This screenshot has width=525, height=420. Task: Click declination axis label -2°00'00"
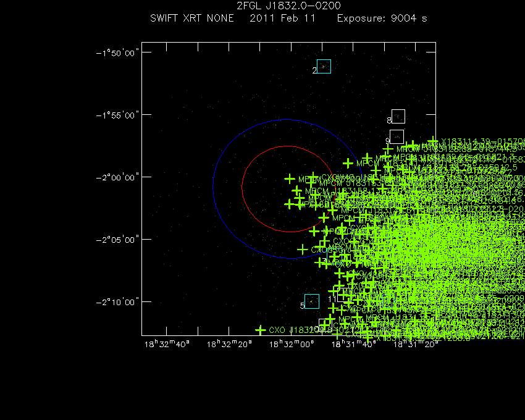[x=117, y=177]
